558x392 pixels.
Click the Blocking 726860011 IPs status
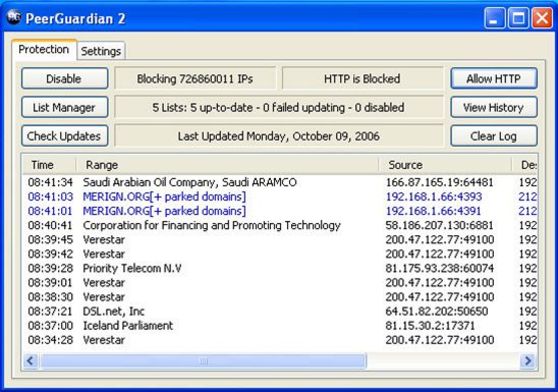(x=195, y=79)
